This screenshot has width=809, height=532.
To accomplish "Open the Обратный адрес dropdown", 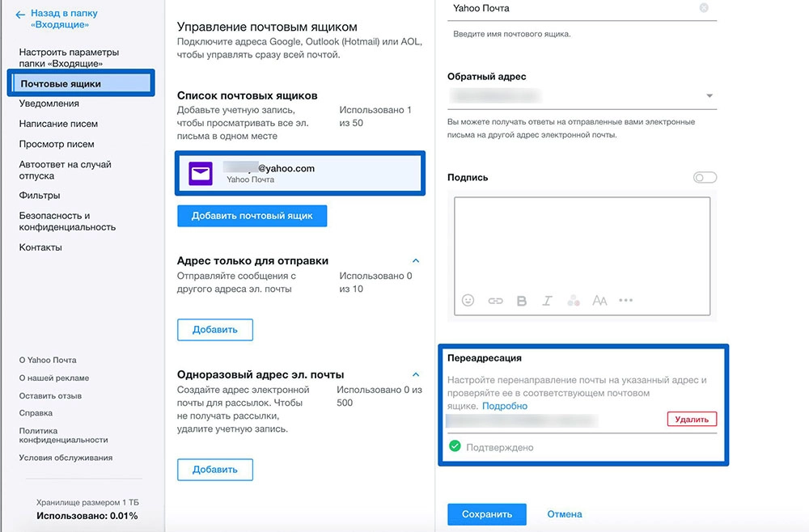I will point(709,96).
